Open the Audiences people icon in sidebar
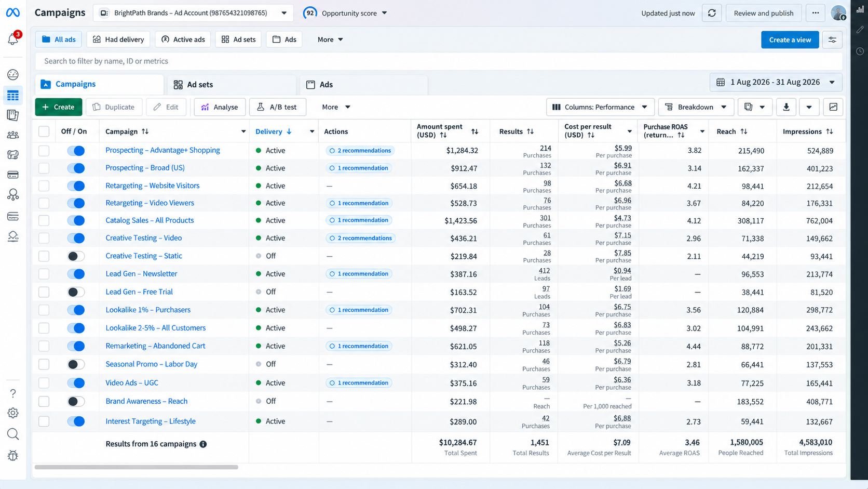 [13, 135]
